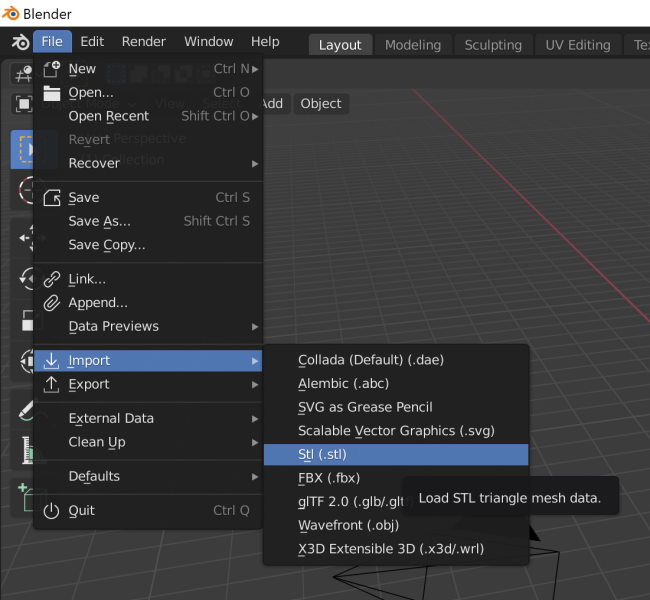Expand the Recover submenu arrow
This screenshot has height=600, width=650.
[x=255, y=164]
